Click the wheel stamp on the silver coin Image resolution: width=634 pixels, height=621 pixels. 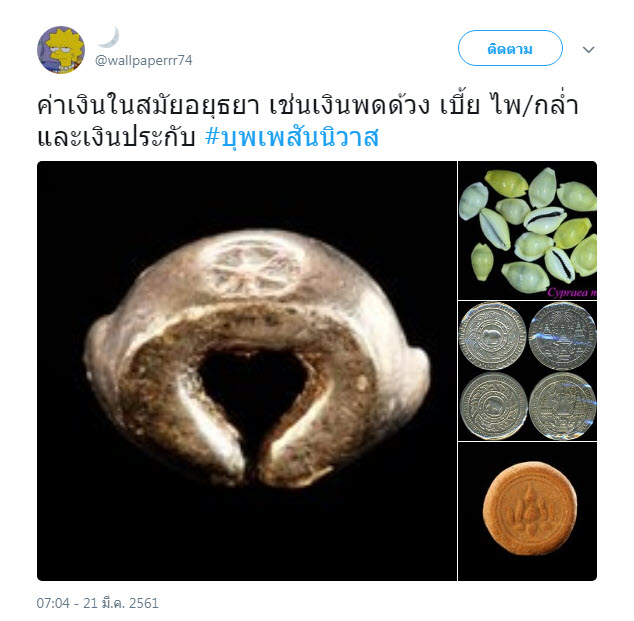click(x=254, y=268)
